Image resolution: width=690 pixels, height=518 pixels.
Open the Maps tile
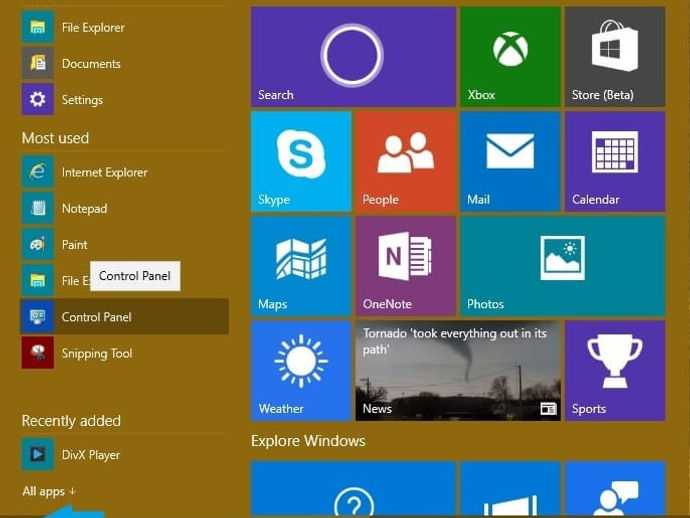pos(301,266)
